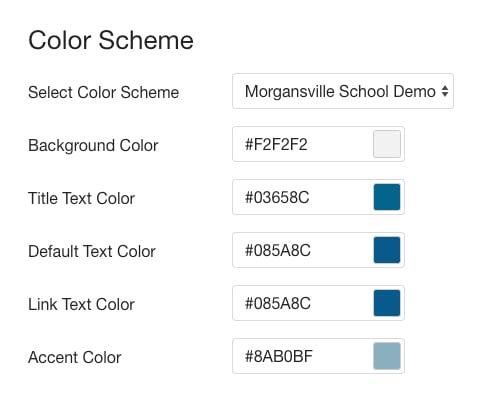The image size is (489, 399).
Task: Click the Color Scheme section heading
Action: (x=111, y=40)
